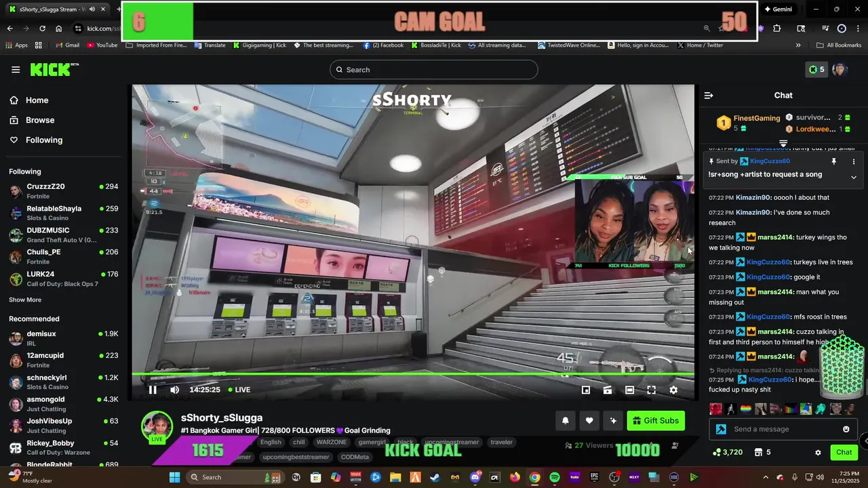Open the Kick hamburger menu
The image size is (868, 488).
(x=16, y=70)
